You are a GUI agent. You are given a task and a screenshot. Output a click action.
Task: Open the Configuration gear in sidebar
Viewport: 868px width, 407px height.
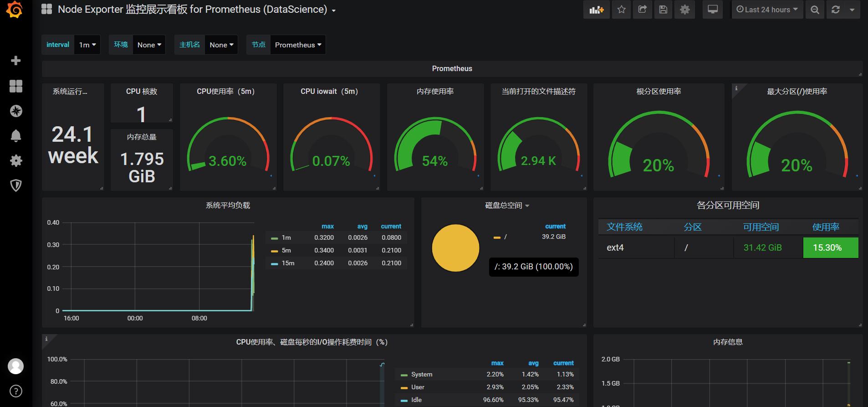click(16, 160)
